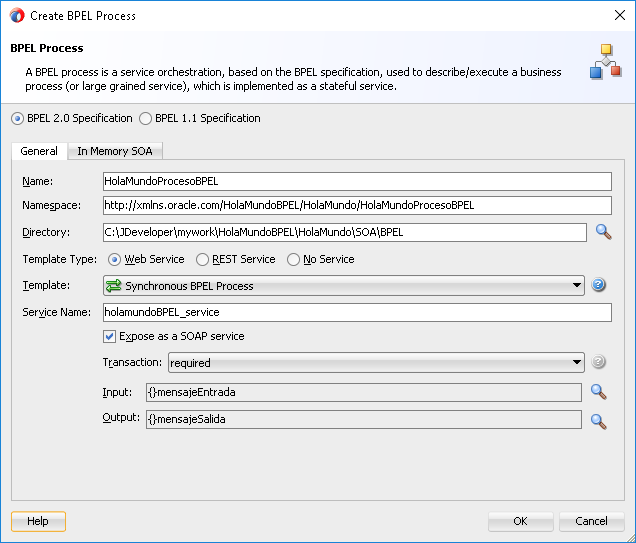The height and width of the screenshot is (543, 636).
Task: Select the No Service template type
Action: coord(293,259)
